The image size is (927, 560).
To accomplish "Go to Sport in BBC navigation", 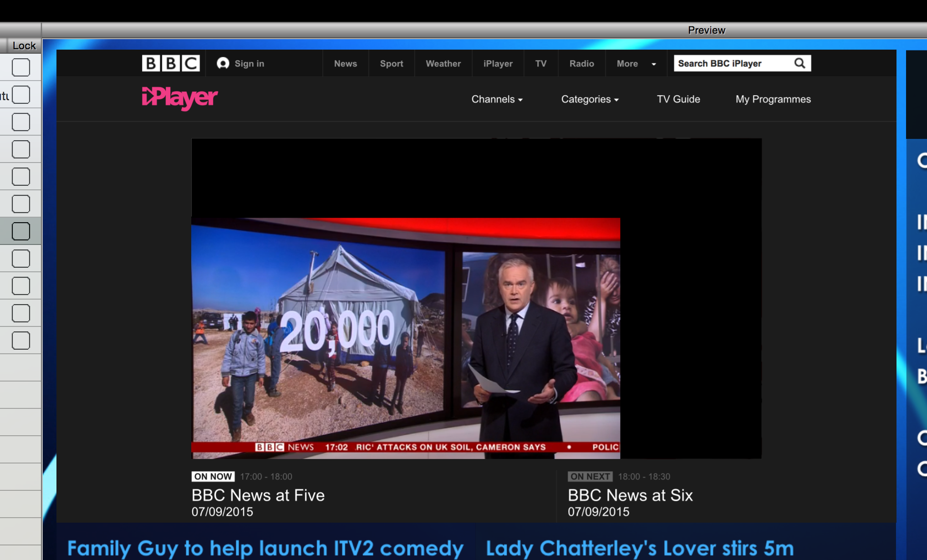I will click(392, 64).
